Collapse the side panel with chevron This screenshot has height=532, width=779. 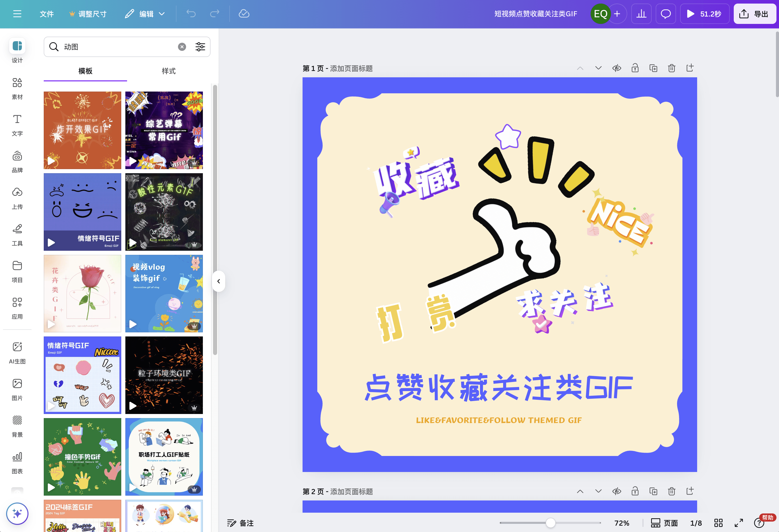pos(219,281)
